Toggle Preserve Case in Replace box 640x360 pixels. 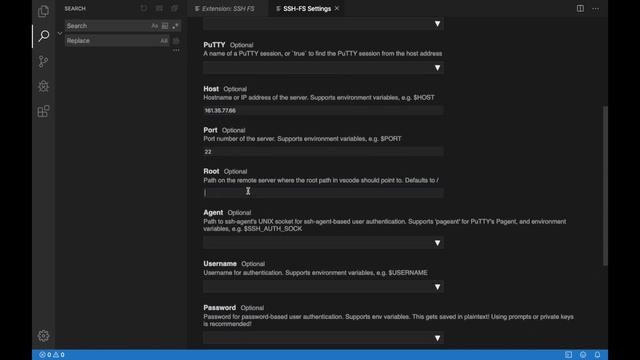click(x=164, y=40)
